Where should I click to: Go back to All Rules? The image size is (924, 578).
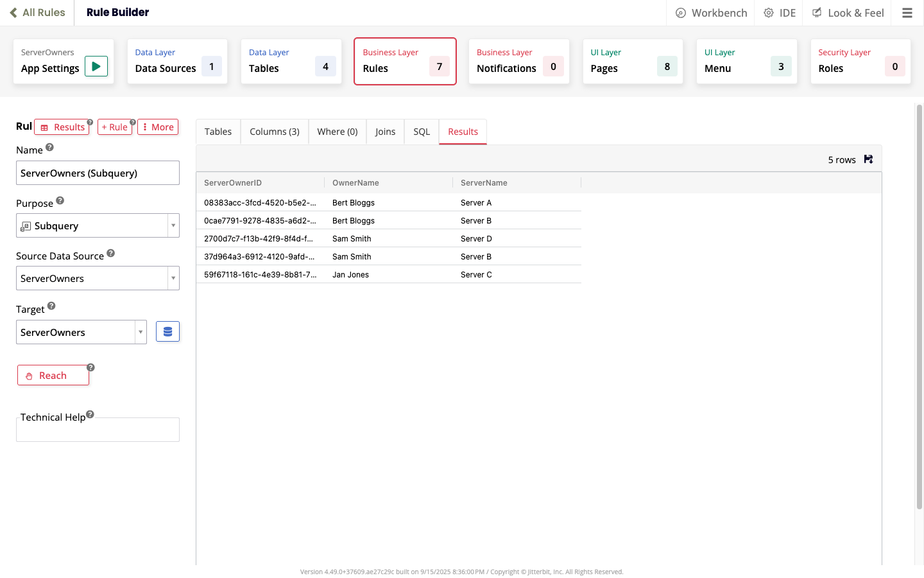click(x=37, y=12)
